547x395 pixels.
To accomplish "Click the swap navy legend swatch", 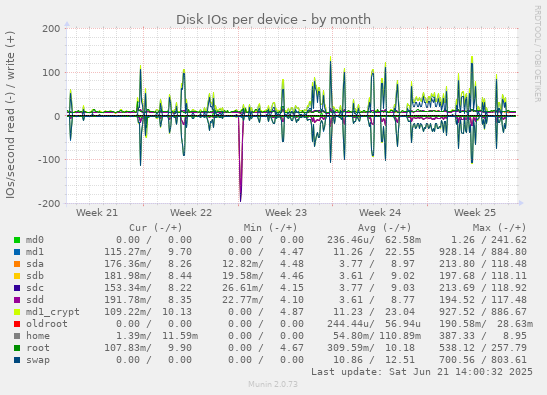I will click(17, 360).
